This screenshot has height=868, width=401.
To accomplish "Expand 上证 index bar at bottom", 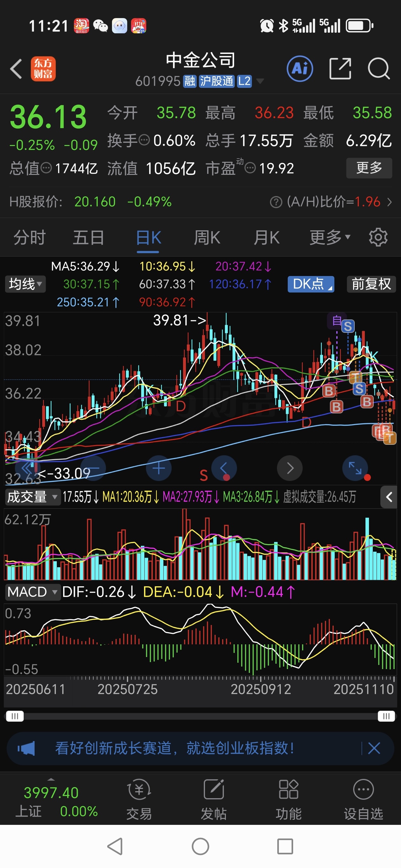I will pos(51,779).
